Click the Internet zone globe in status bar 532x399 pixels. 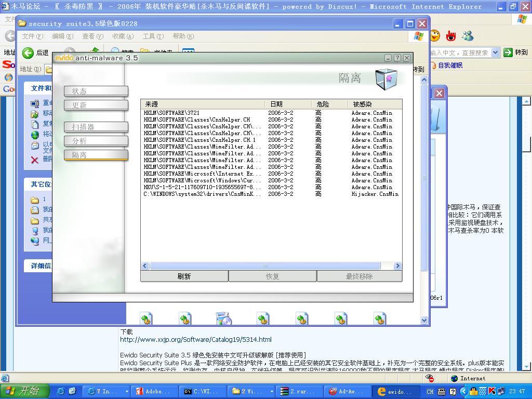pos(454,378)
